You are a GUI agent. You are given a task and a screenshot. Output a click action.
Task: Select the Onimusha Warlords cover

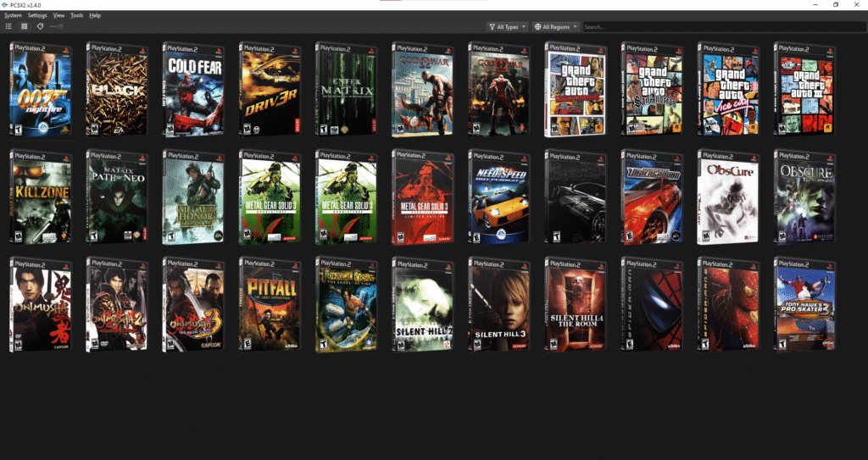coord(41,305)
